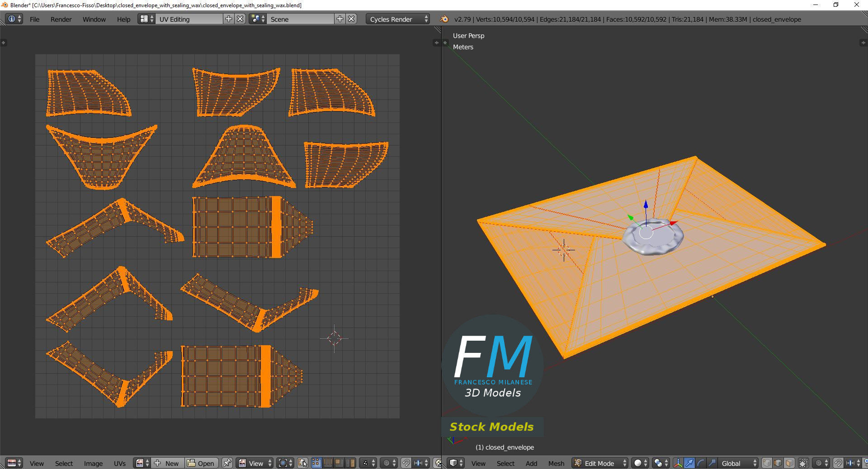Click the Scene name field

click(300, 19)
